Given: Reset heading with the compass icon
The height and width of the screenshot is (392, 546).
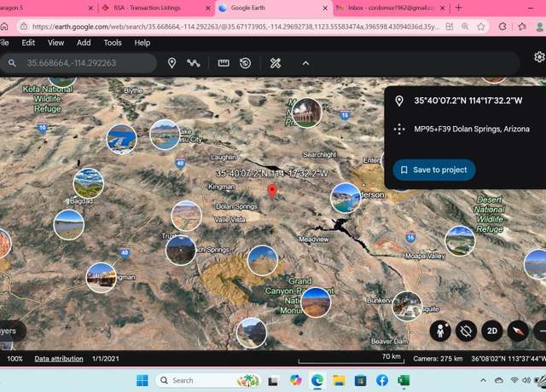Looking at the screenshot, I should point(518,331).
